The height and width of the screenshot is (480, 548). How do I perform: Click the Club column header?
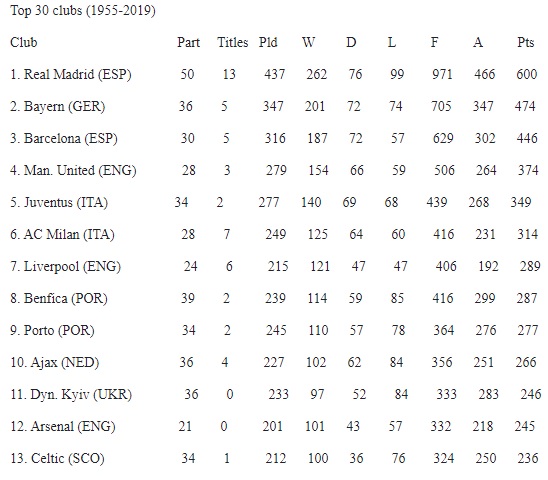coord(24,42)
